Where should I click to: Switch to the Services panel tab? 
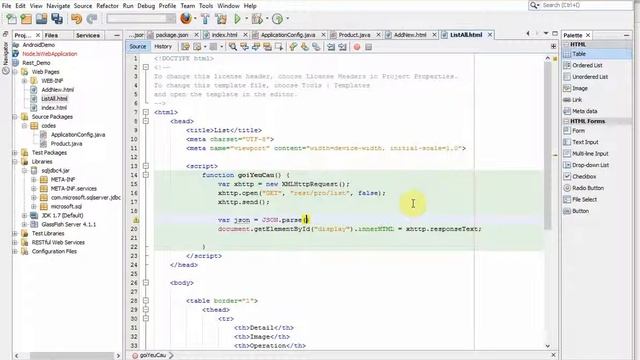pyautogui.click(x=88, y=36)
